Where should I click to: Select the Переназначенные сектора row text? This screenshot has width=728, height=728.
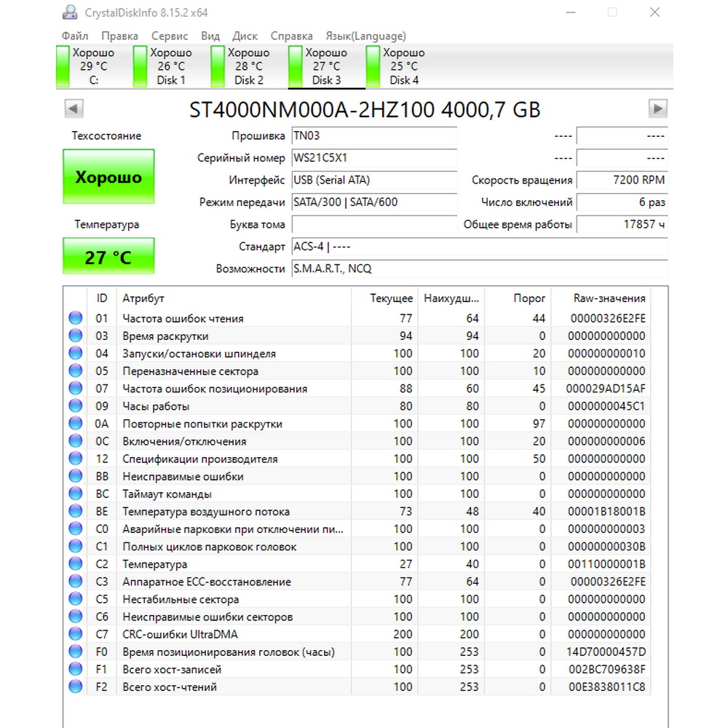click(190, 371)
